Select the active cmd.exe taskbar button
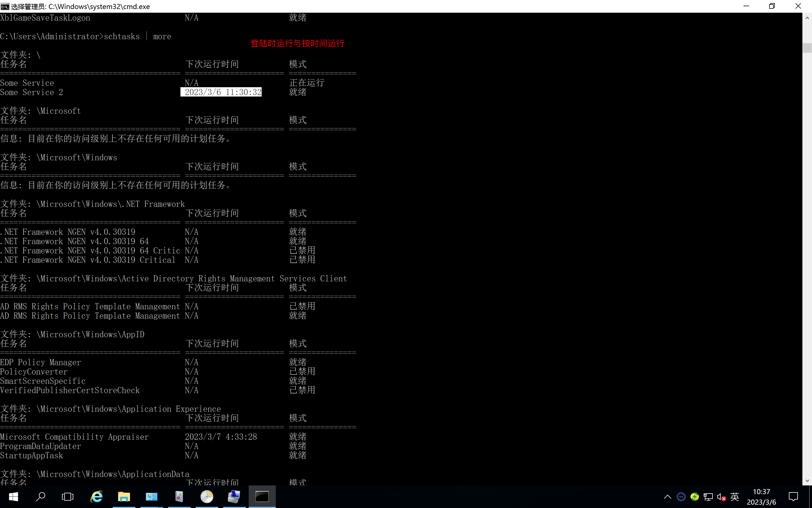The image size is (812, 508). pyautogui.click(x=262, y=497)
